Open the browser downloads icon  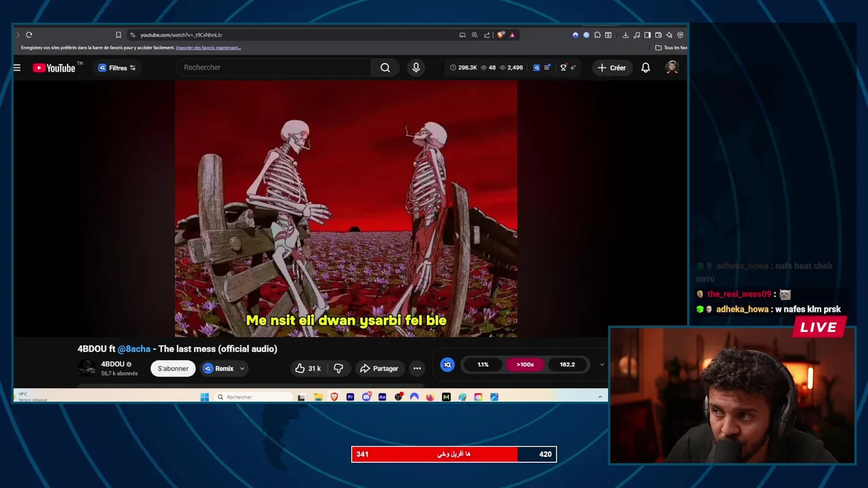point(625,35)
